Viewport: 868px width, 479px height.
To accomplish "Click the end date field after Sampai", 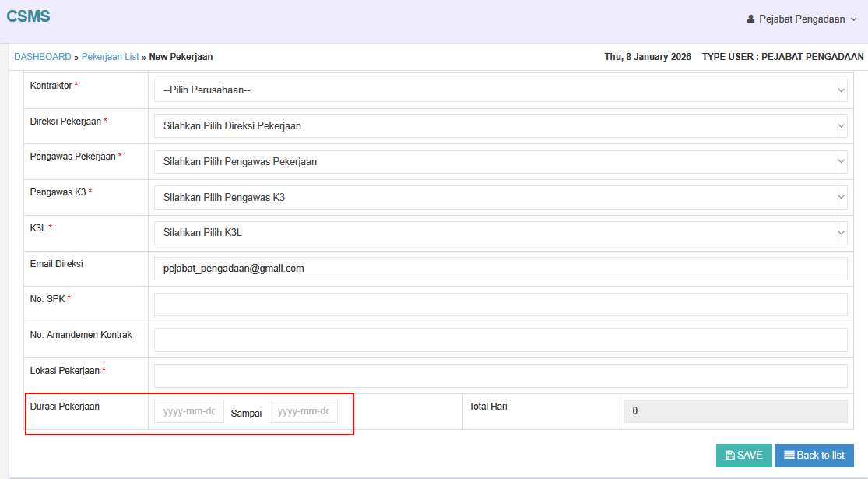I will coord(303,411).
